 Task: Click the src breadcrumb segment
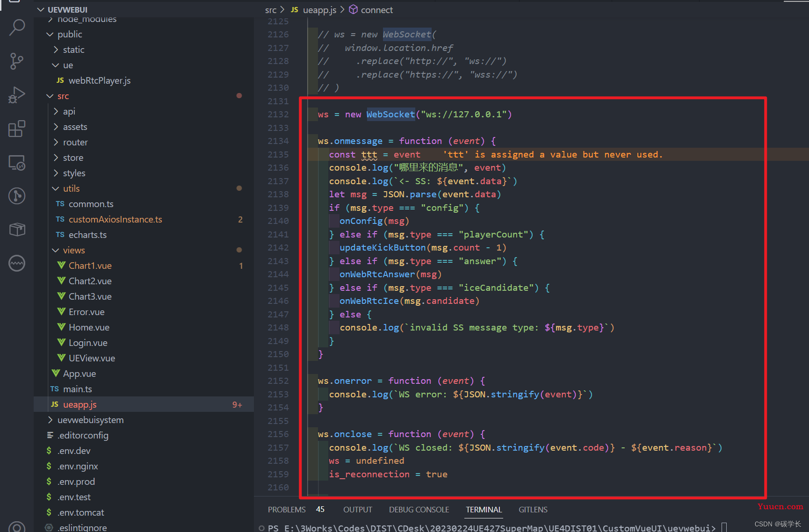coord(271,10)
